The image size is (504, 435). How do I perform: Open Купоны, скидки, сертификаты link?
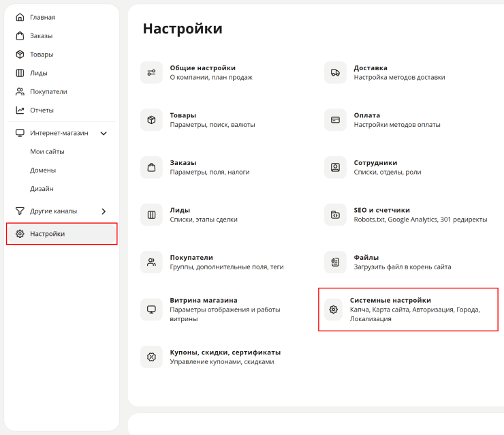coord(225,352)
